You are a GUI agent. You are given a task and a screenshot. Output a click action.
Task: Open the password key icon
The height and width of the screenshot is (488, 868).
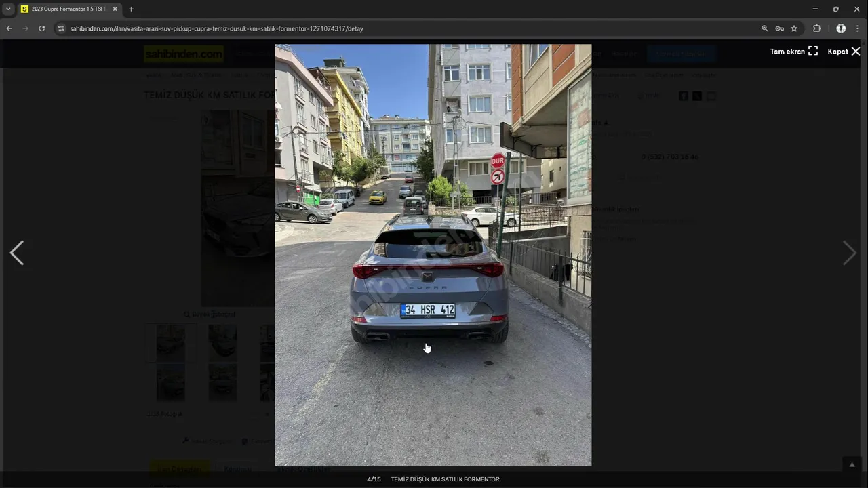pyautogui.click(x=780, y=28)
